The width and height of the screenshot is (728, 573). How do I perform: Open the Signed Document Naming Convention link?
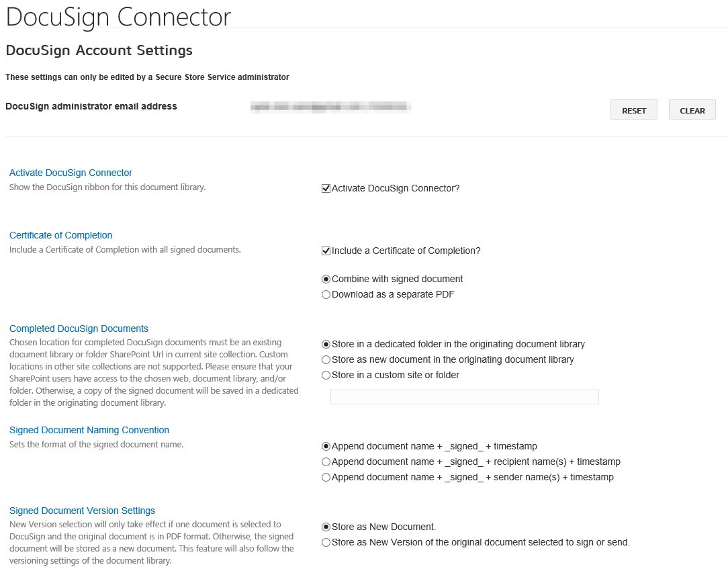89,429
